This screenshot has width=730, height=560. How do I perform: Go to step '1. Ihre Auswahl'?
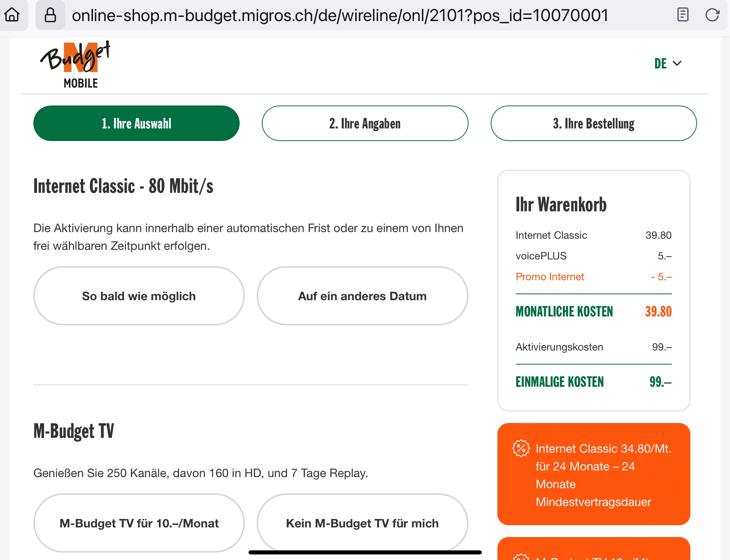(x=136, y=123)
